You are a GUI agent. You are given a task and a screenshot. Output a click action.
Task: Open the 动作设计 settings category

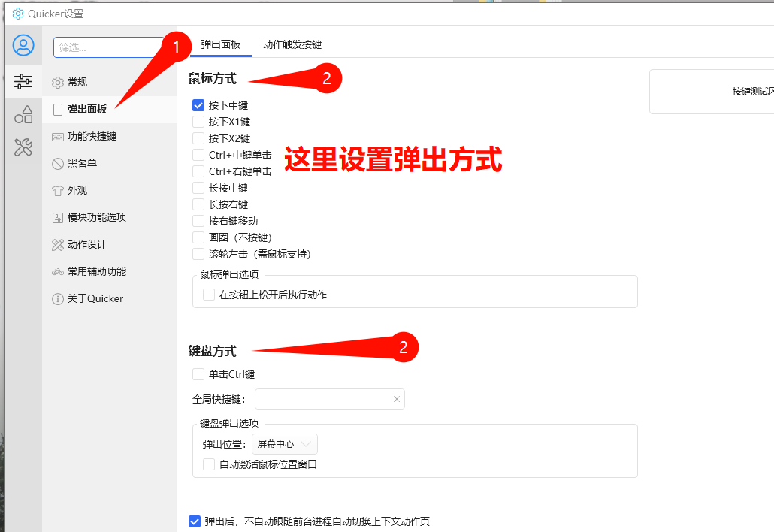[110, 245]
